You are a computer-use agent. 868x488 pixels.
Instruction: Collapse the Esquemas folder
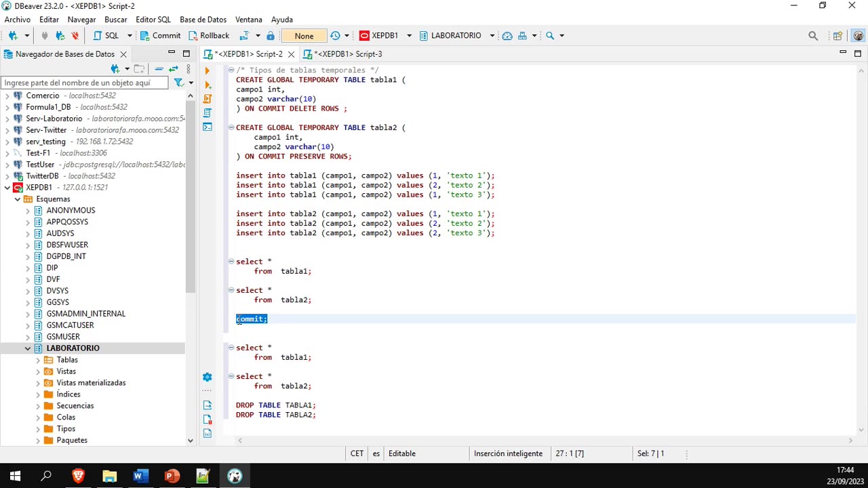(x=18, y=199)
